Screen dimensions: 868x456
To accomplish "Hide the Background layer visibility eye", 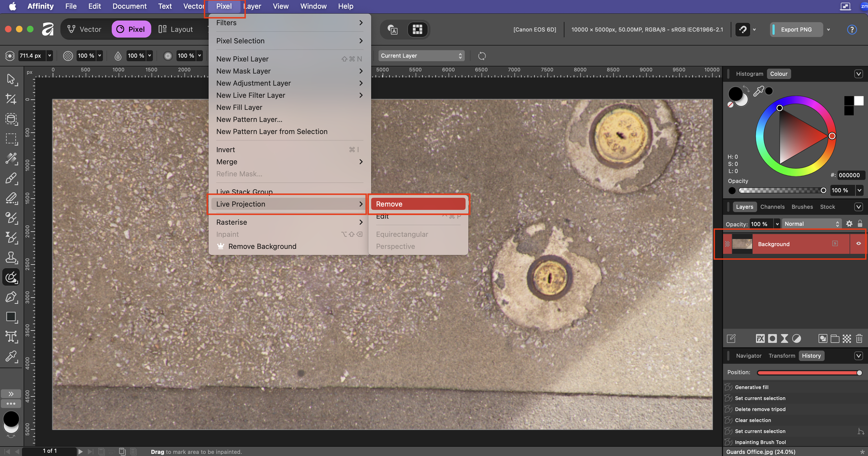I will tap(858, 244).
